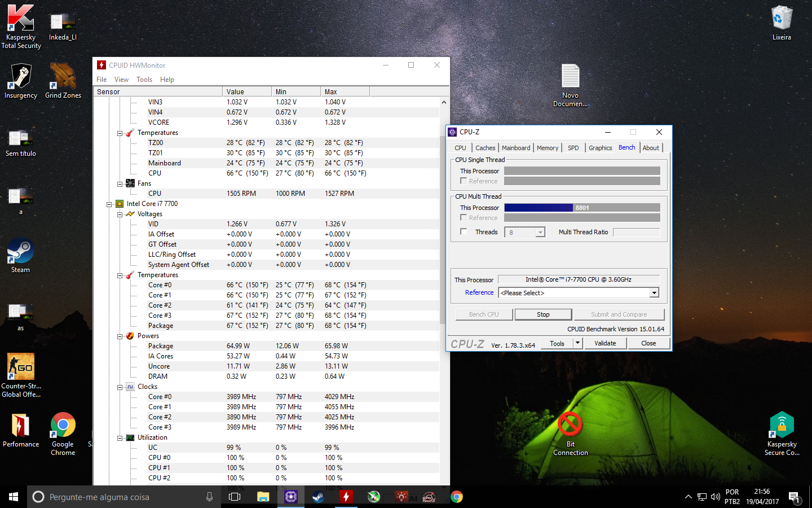This screenshot has height=508, width=812.
Task: Open the Tools dropdown arrow in CPU-Z
Action: [x=577, y=343]
